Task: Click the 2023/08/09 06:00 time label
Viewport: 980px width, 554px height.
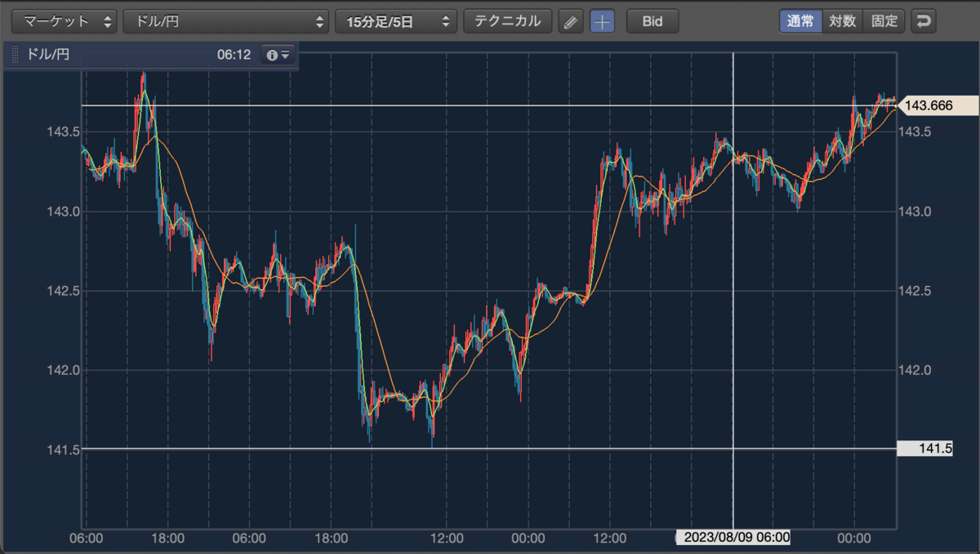Action: click(734, 538)
